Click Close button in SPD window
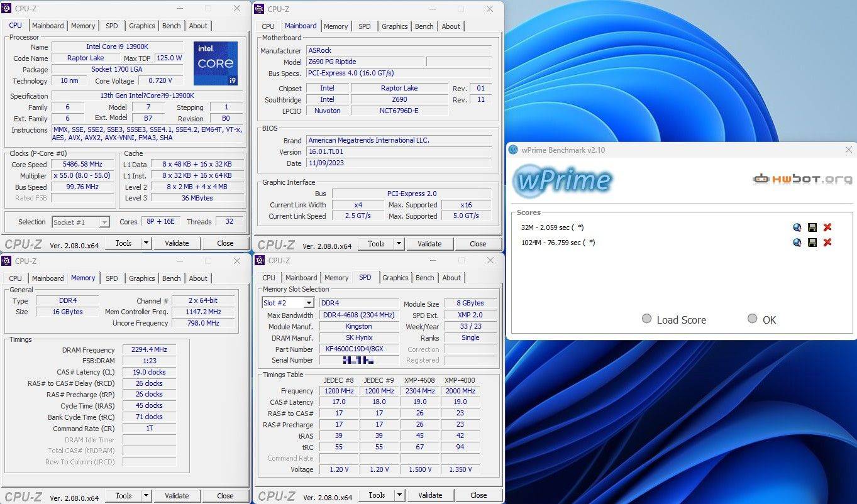Screen dimensions: 857x504 (478, 495)
